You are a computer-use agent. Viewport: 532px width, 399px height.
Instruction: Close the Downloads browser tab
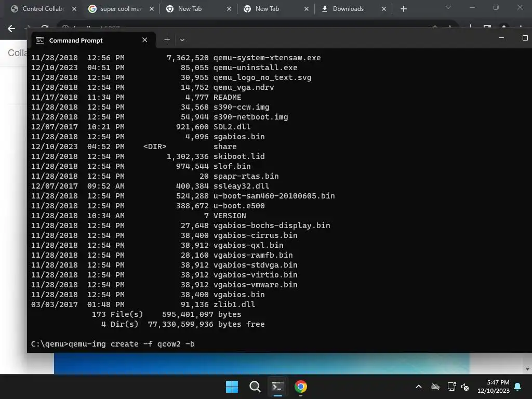click(384, 9)
